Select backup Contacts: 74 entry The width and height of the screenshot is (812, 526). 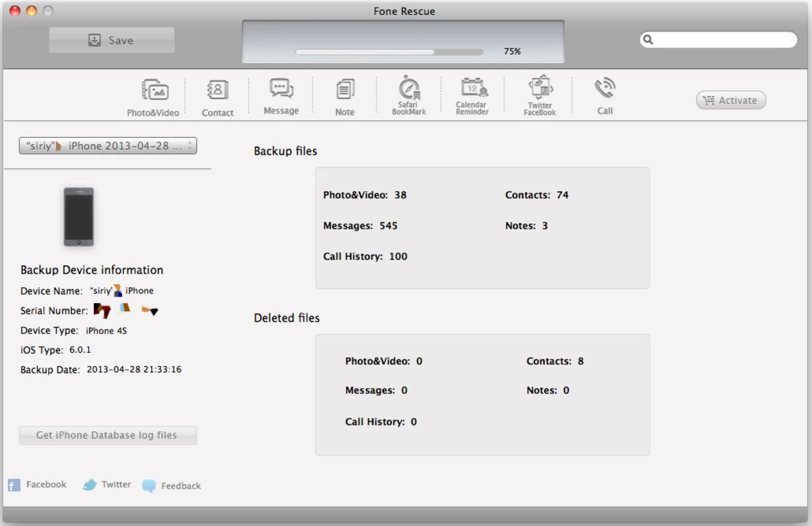(x=536, y=195)
